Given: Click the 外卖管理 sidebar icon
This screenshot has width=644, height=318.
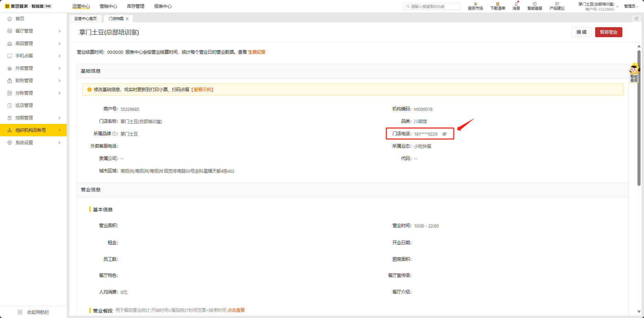Looking at the screenshot, I should [10, 68].
